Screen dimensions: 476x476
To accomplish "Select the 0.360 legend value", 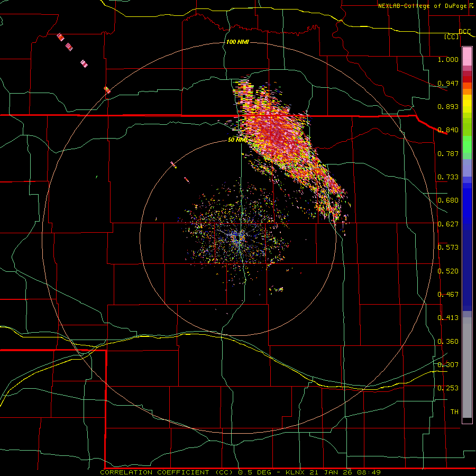I will (448, 342).
